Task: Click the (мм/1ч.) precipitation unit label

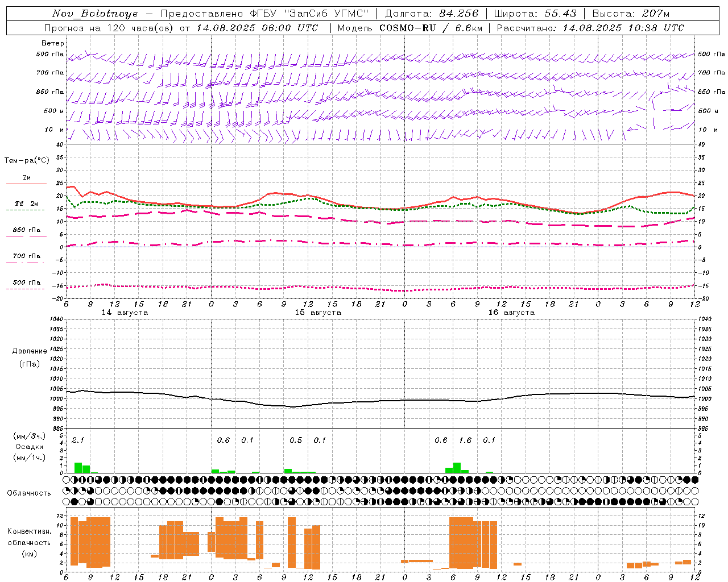Action: (x=30, y=458)
